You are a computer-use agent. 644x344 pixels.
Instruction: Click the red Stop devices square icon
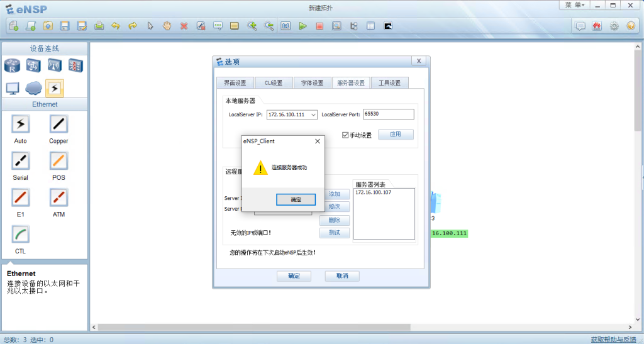point(319,26)
